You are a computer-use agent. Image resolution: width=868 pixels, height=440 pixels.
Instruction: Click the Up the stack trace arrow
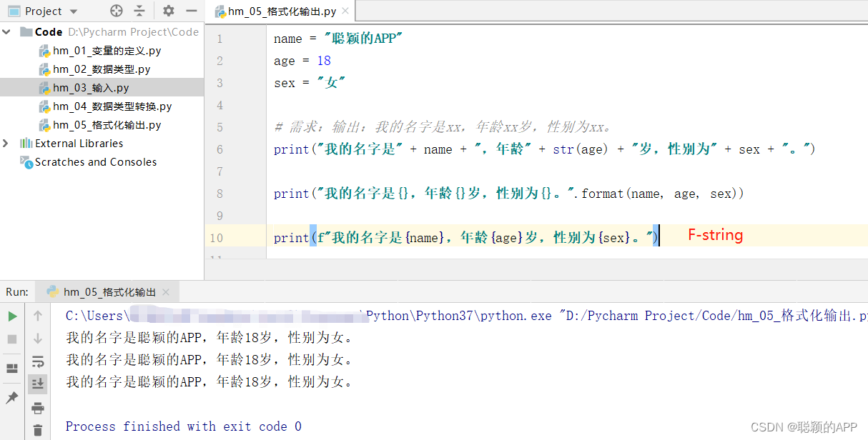(38, 316)
